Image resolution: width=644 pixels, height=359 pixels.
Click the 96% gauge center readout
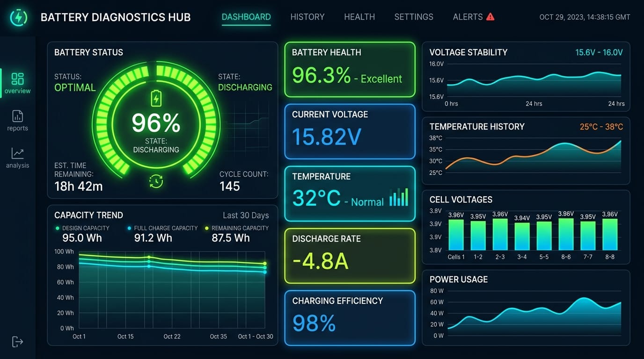point(156,123)
